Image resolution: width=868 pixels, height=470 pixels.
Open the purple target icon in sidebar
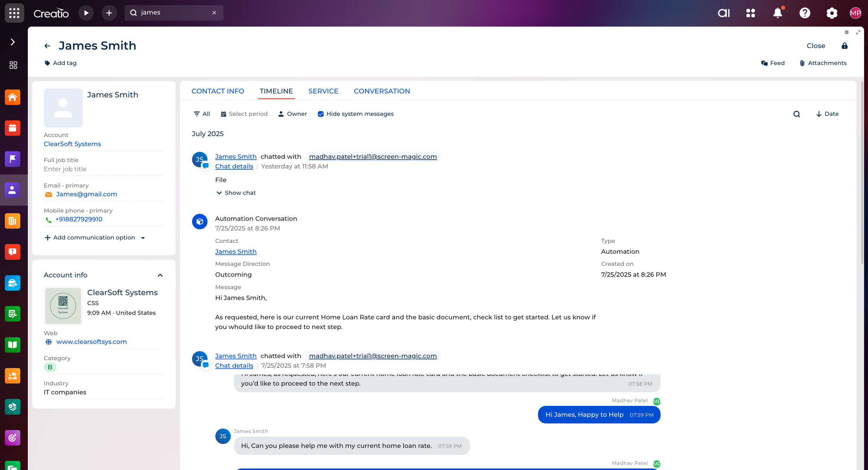12,438
